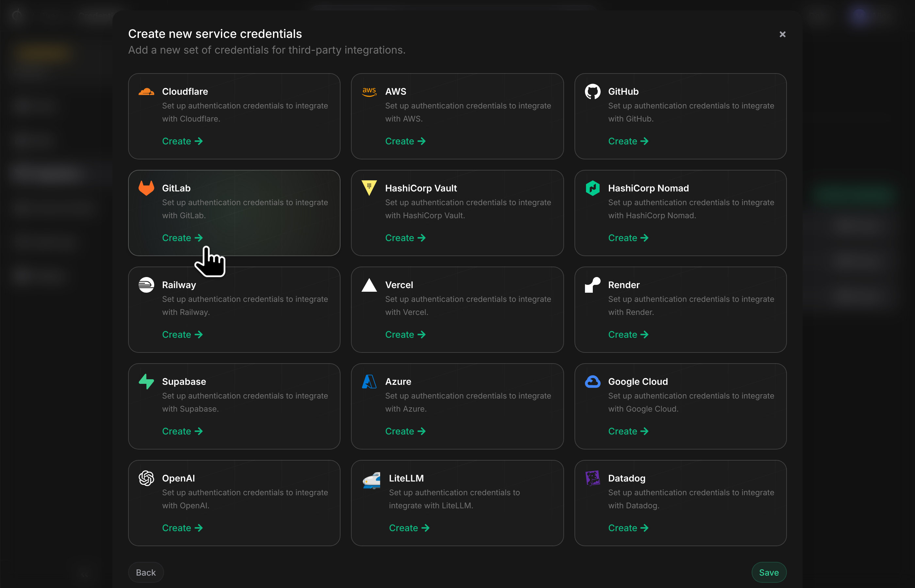Close the service credentials dialog
This screenshot has height=588, width=915.
[x=782, y=34]
